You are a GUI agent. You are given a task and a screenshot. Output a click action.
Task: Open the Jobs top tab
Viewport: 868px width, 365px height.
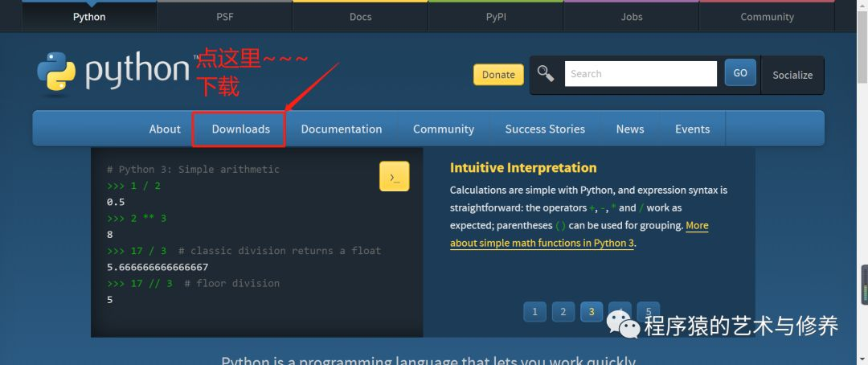click(x=632, y=17)
